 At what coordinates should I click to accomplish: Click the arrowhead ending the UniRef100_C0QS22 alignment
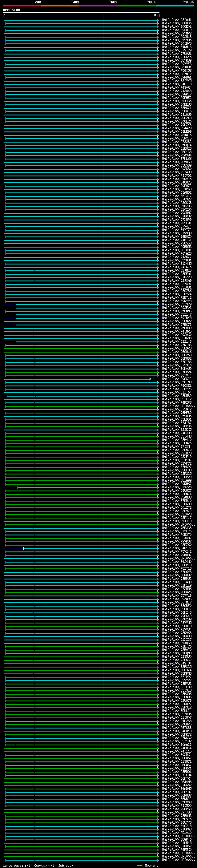(x=151, y=379)
